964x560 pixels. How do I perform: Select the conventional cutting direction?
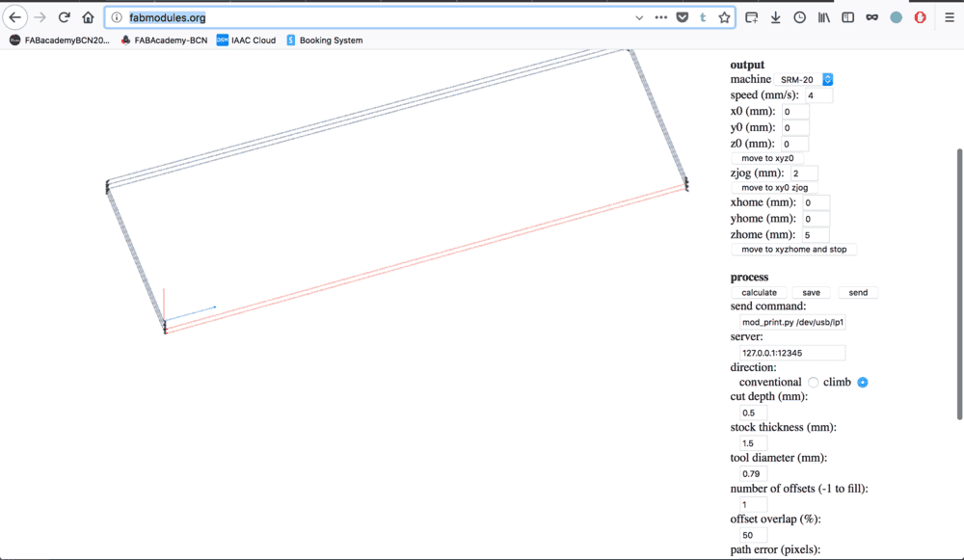click(x=813, y=382)
